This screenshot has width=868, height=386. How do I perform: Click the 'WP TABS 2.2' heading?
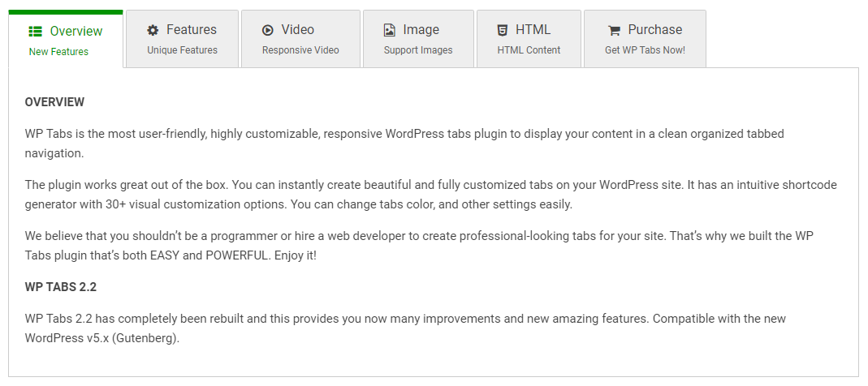(x=61, y=287)
